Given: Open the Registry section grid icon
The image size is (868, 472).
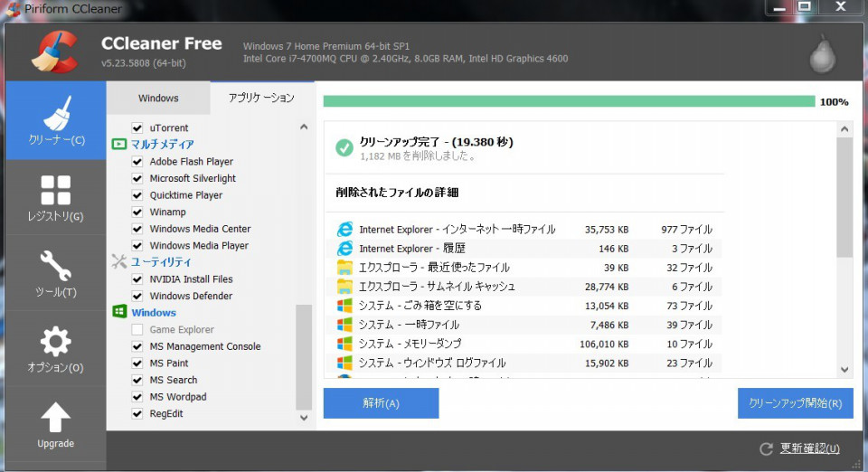Looking at the screenshot, I should [x=55, y=190].
